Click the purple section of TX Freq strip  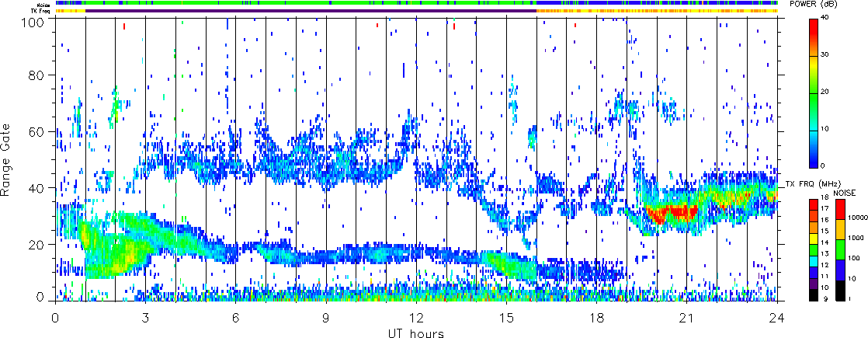(311, 11)
